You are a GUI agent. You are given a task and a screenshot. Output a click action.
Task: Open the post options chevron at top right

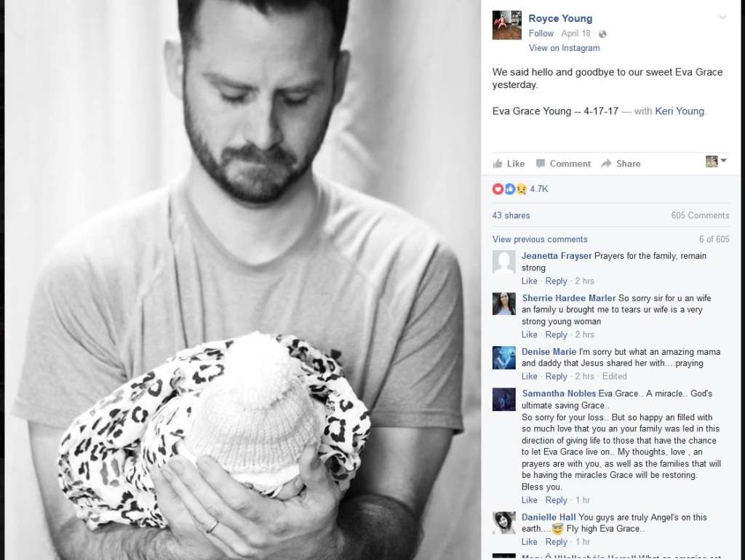pyautogui.click(x=722, y=17)
